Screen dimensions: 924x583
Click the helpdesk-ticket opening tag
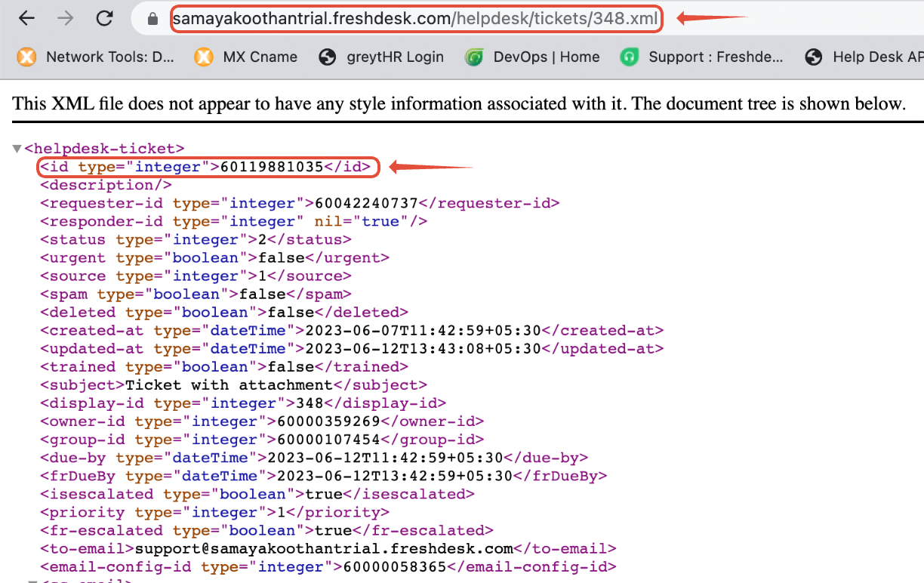click(x=104, y=149)
